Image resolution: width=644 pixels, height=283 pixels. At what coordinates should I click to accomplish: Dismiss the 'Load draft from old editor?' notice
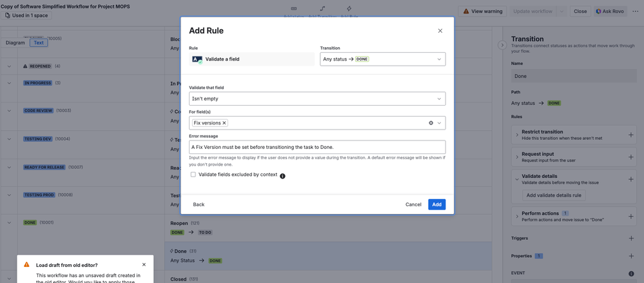click(144, 265)
